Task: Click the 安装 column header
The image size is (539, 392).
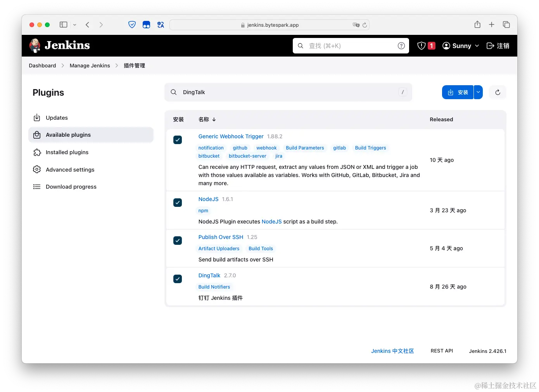Action: 178,119
